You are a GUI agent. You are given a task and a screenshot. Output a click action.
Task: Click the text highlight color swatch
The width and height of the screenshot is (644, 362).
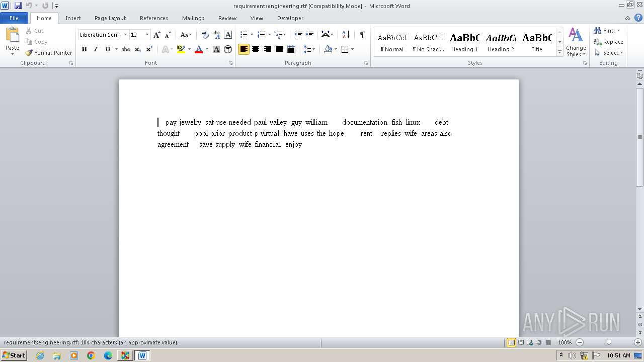(x=181, y=49)
